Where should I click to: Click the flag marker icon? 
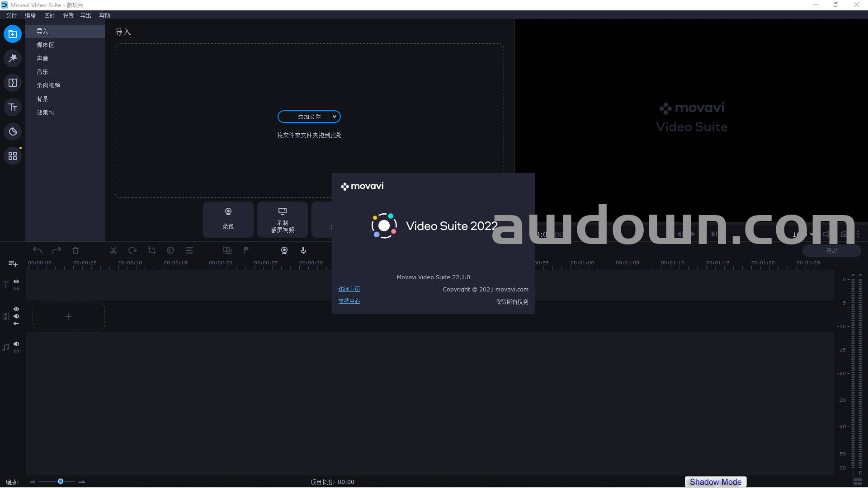[x=246, y=250]
